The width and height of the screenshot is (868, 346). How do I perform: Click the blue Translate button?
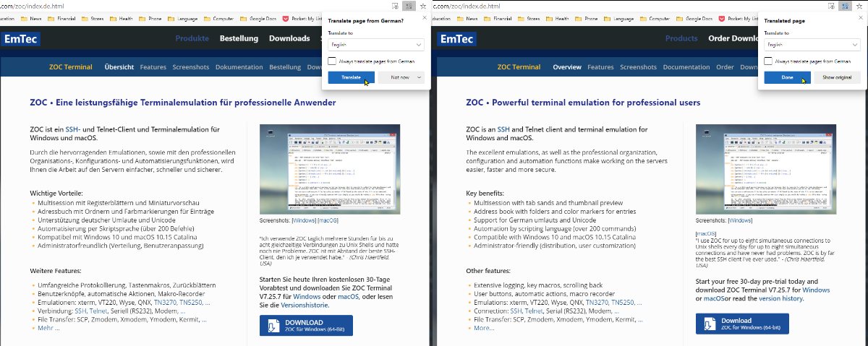[x=351, y=77]
